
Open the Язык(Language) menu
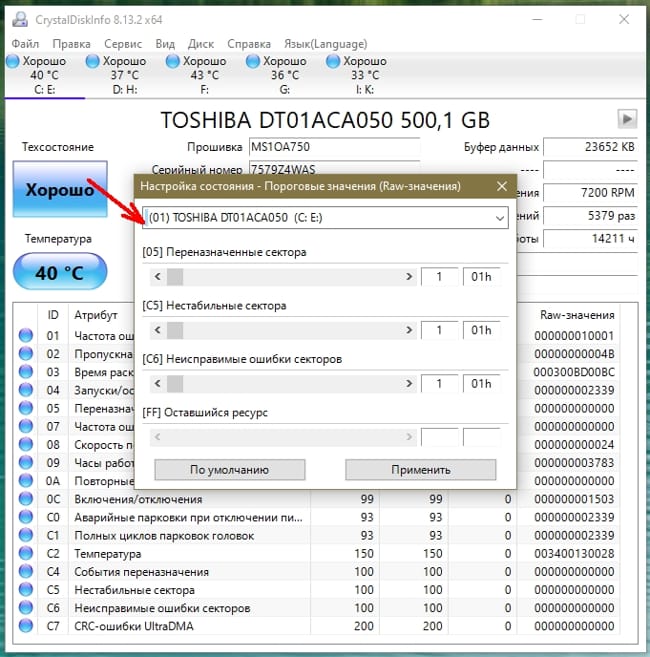(x=325, y=44)
